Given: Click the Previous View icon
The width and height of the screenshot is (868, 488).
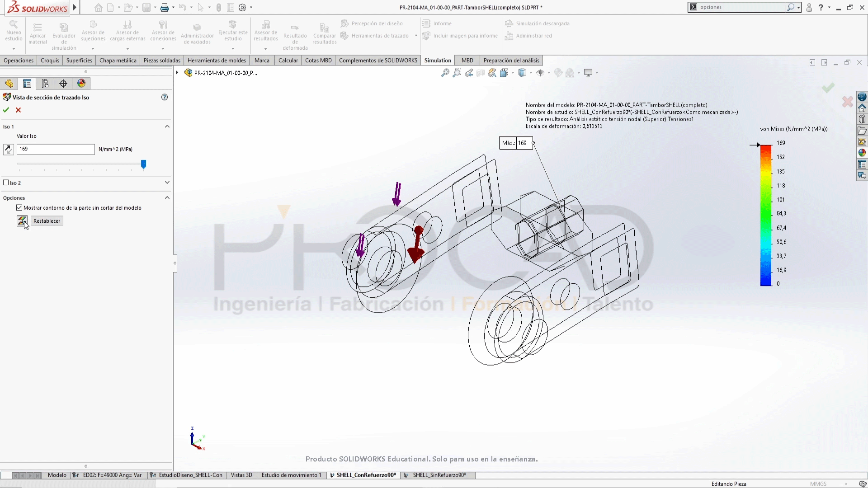Looking at the screenshot, I should (469, 73).
